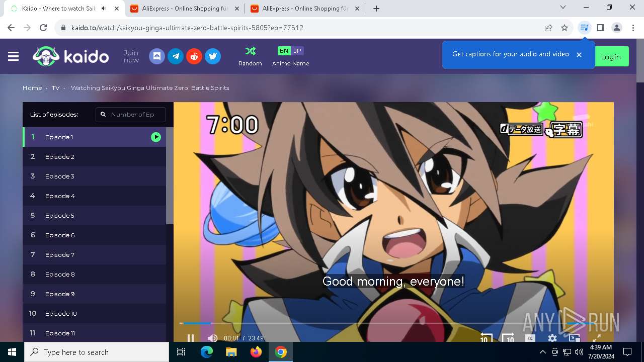Click the episode number search field

click(x=131, y=115)
